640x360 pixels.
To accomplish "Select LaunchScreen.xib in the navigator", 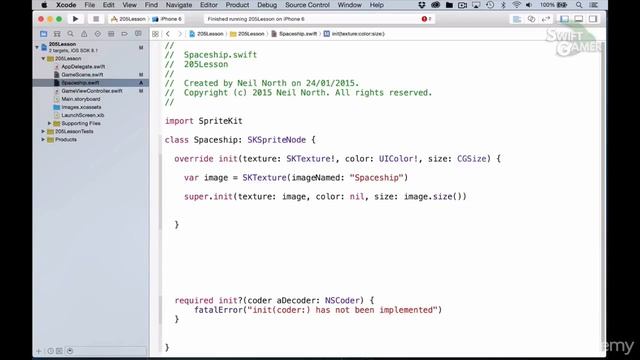I will tap(82, 115).
